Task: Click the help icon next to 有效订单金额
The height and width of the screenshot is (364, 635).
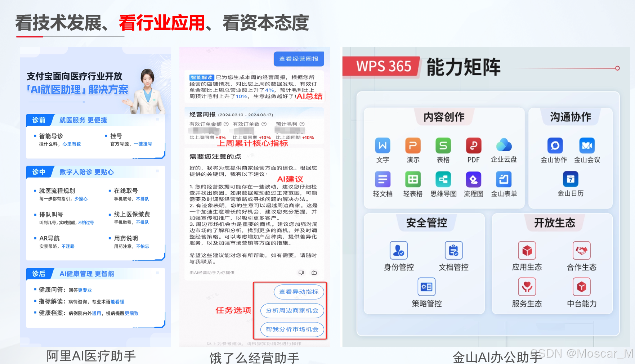Action: pyautogui.click(x=226, y=124)
